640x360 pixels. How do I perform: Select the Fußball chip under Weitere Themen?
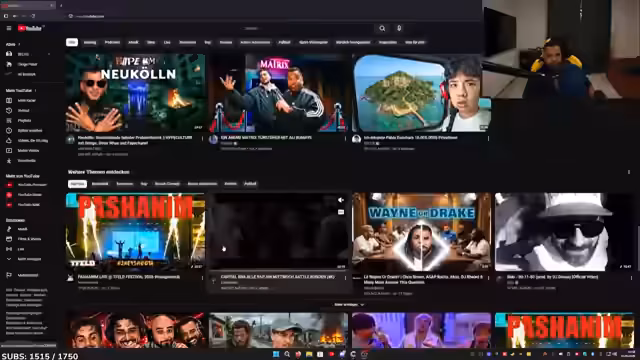point(250,184)
